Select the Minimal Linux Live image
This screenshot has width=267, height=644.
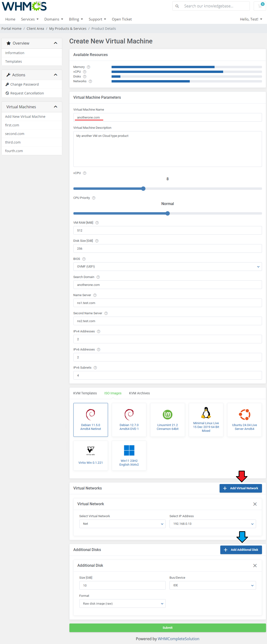pyautogui.click(x=206, y=420)
